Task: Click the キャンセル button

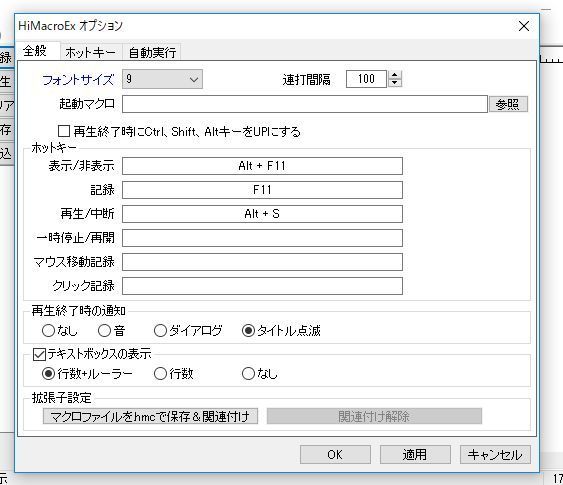Action: pyautogui.click(x=495, y=455)
